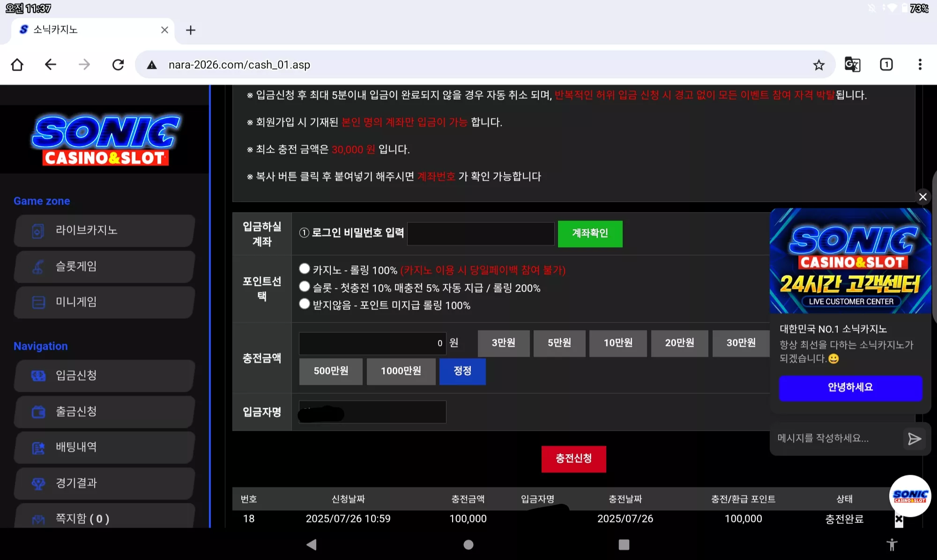The image size is (937, 560).
Task: Add 500만원 to the charge amount
Action: pos(331,371)
